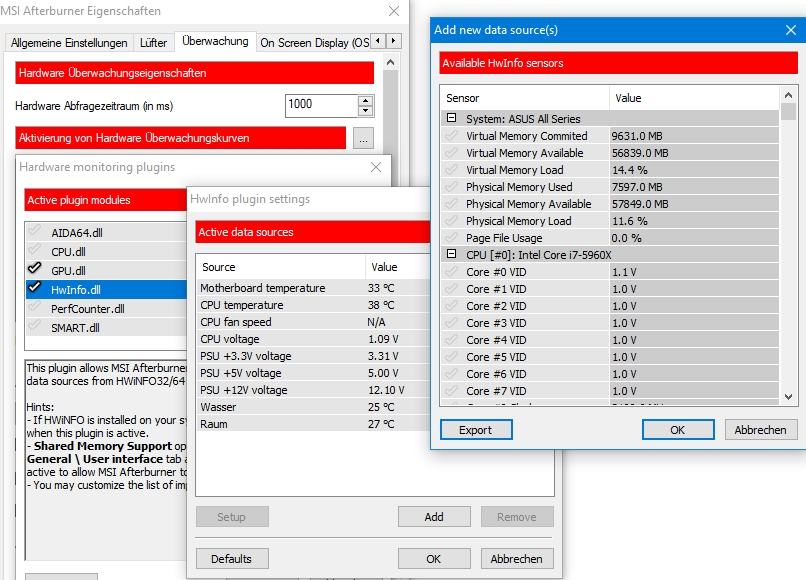Select the CPU temperature data source
The image size is (806, 580).
pos(314,305)
